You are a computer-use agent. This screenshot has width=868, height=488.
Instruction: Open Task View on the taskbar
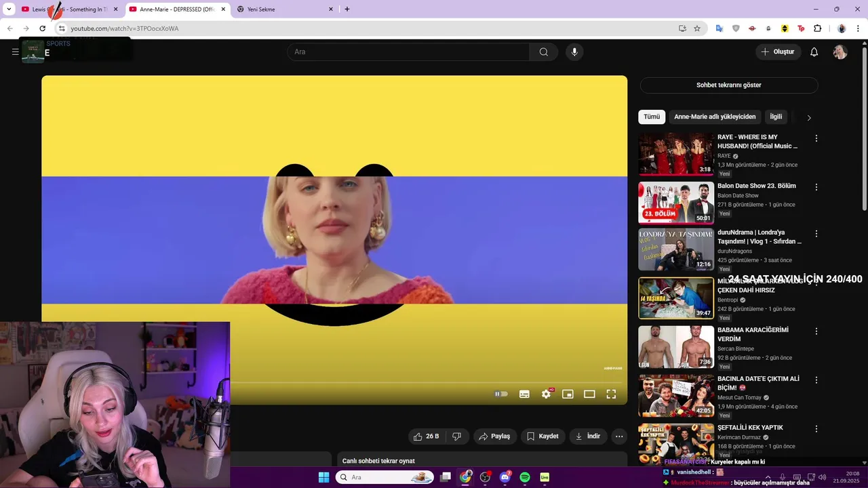pyautogui.click(x=446, y=477)
